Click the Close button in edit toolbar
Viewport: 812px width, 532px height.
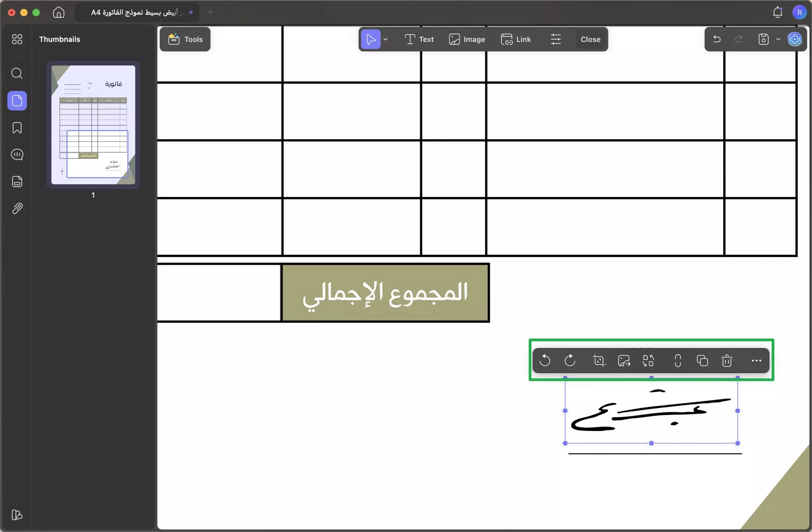tap(590, 39)
